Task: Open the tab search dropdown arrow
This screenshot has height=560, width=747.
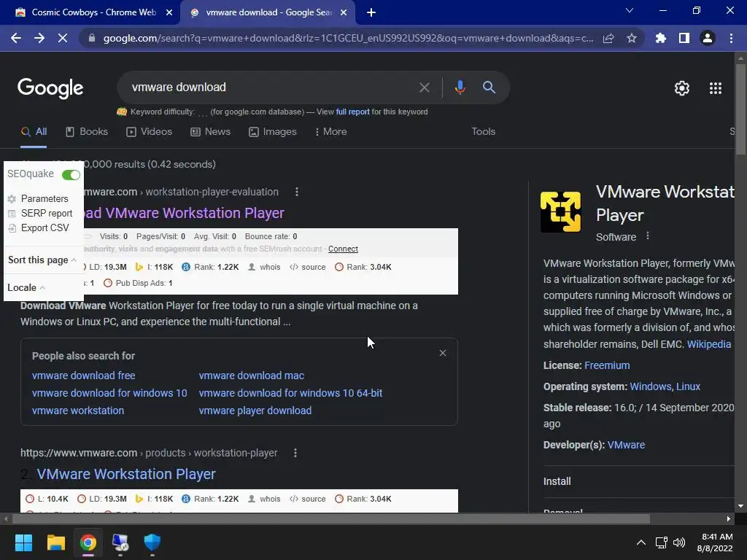Action: [x=630, y=10]
